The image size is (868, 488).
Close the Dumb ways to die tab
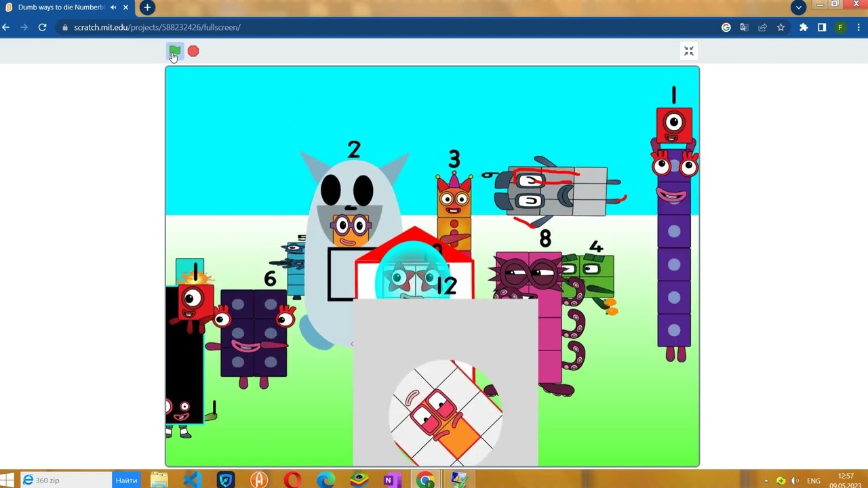(x=125, y=7)
